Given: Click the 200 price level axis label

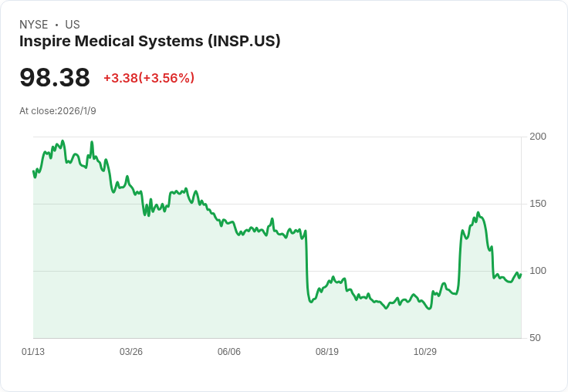Looking at the screenshot, I should pyautogui.click(x=538, y=137).
